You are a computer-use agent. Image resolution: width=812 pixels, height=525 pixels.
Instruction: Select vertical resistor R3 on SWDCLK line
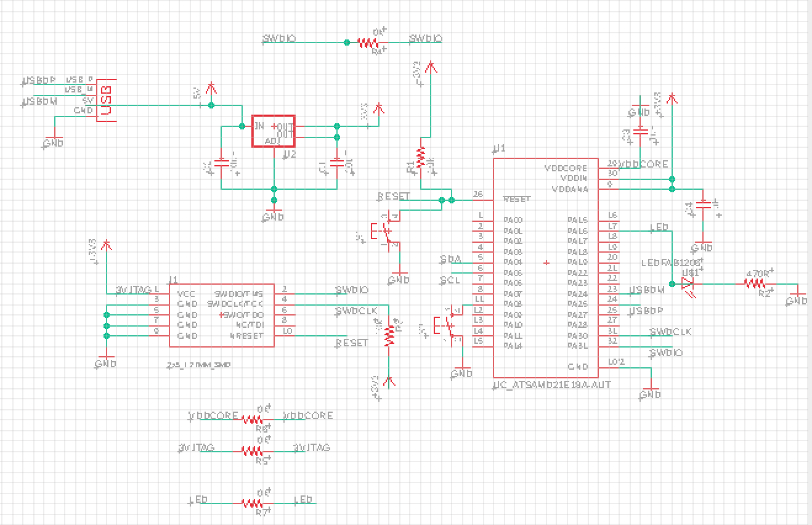click(389, 336)
